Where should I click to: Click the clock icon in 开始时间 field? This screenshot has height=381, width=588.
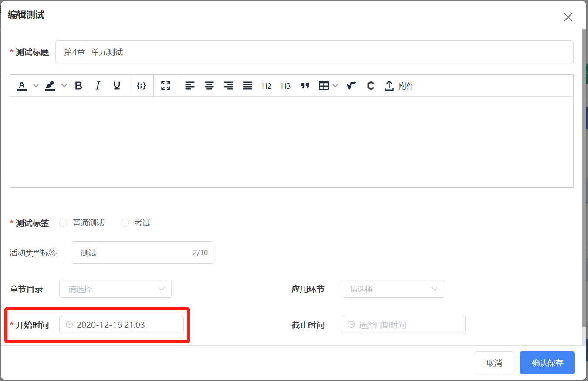[69, 325]
